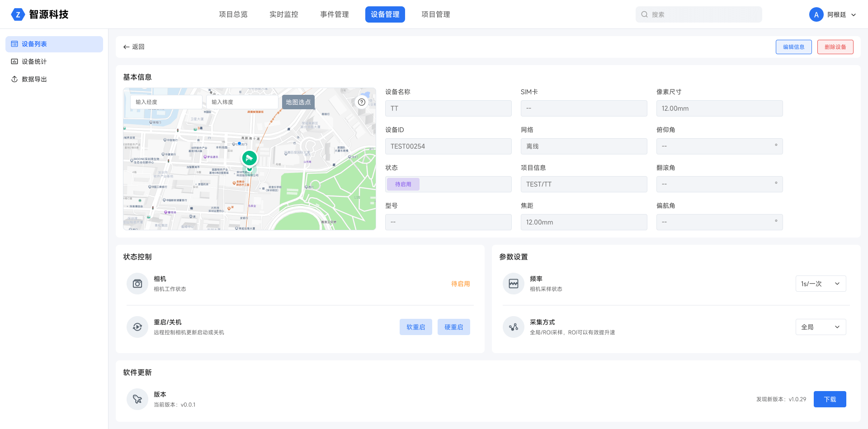868x429 pixels.
Task: Click the user avatar A icon
Action: (x=816, y=14)
